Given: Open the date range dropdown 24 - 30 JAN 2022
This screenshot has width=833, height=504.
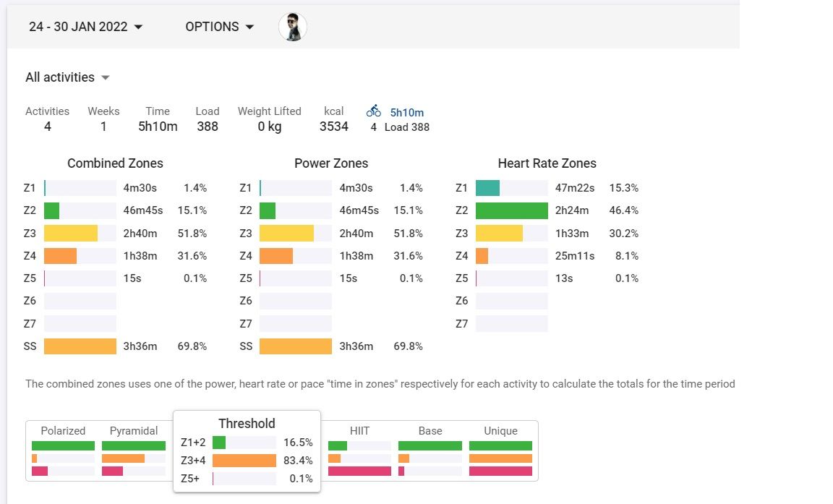Looking at the screenshot, I should click(x=86, y=27).
